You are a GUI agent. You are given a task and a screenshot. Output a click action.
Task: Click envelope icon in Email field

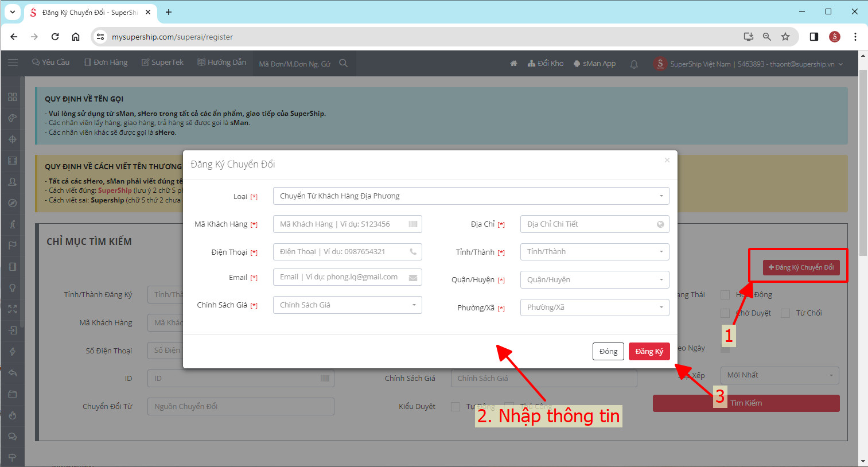click(413, 278)
